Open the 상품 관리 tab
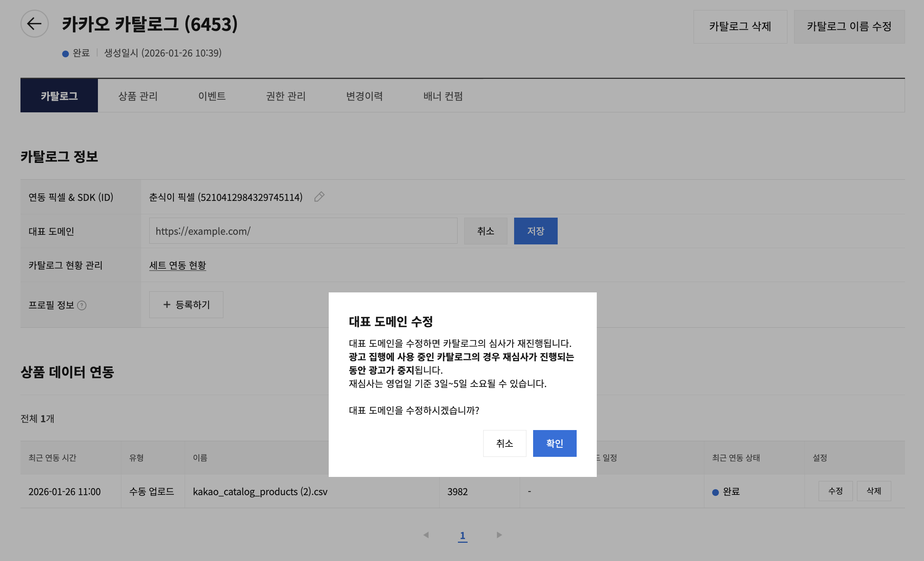 (138, 96)
